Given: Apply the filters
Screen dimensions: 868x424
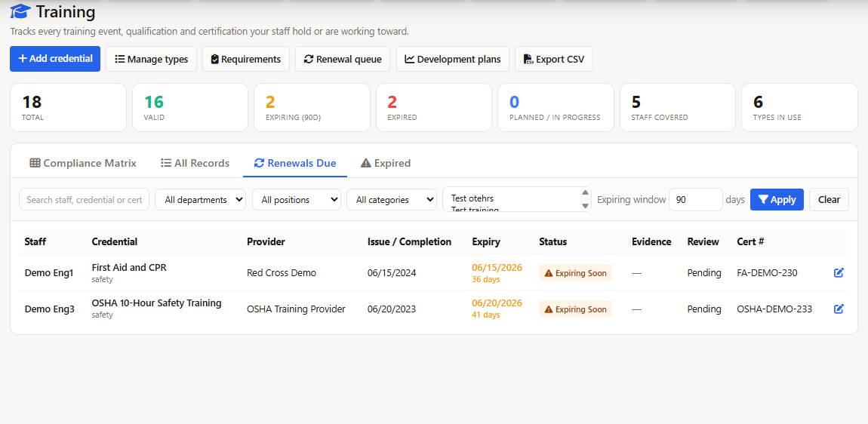Looking at the screenshot, I should pos(777,199).
